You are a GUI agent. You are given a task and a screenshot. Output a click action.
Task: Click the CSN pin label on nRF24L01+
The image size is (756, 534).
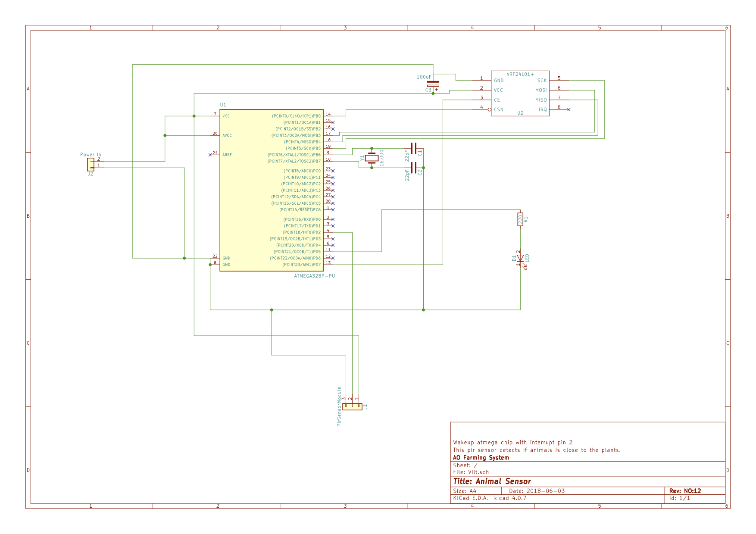(499, 109)
